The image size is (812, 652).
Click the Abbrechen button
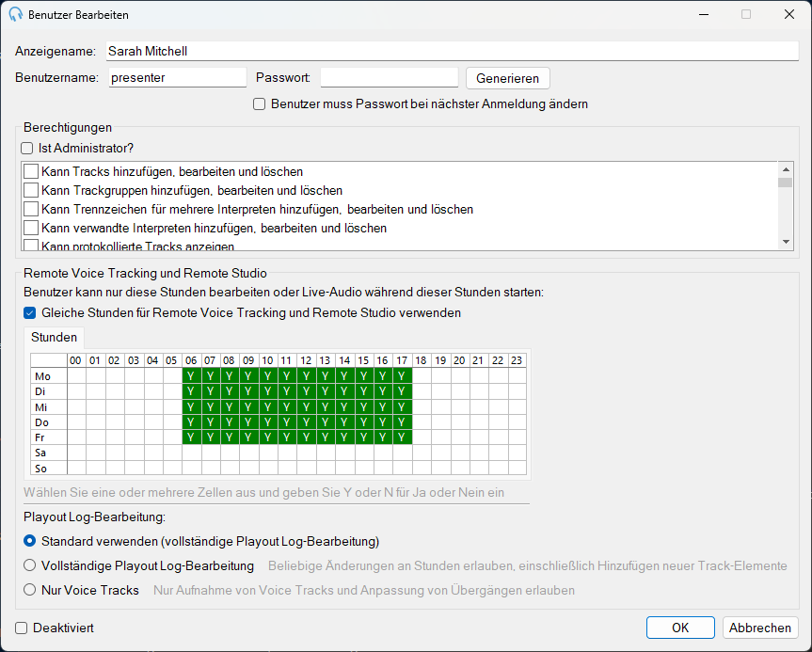tap(760, 628)
